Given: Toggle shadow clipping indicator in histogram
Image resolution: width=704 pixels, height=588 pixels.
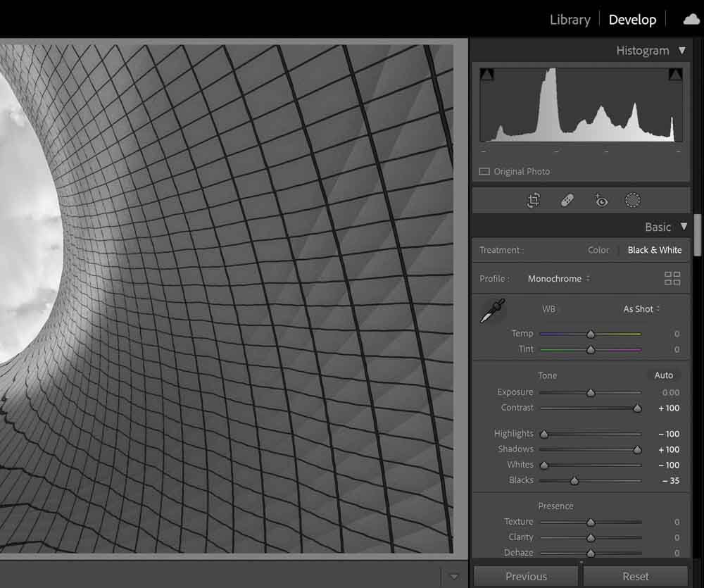Looking at the screenshot, I should click(486, 75).
